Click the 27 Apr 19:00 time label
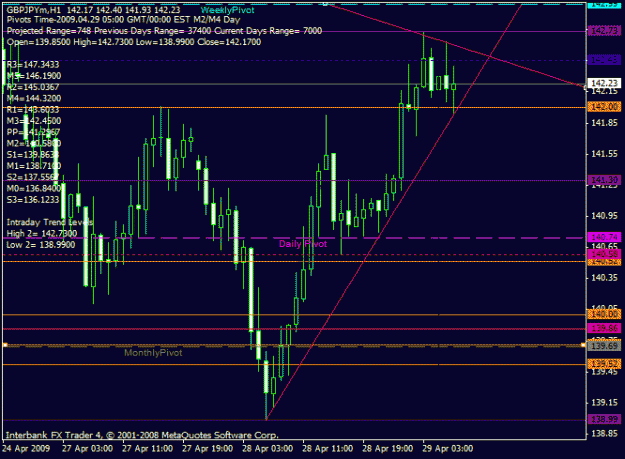 tap(208, 449)
